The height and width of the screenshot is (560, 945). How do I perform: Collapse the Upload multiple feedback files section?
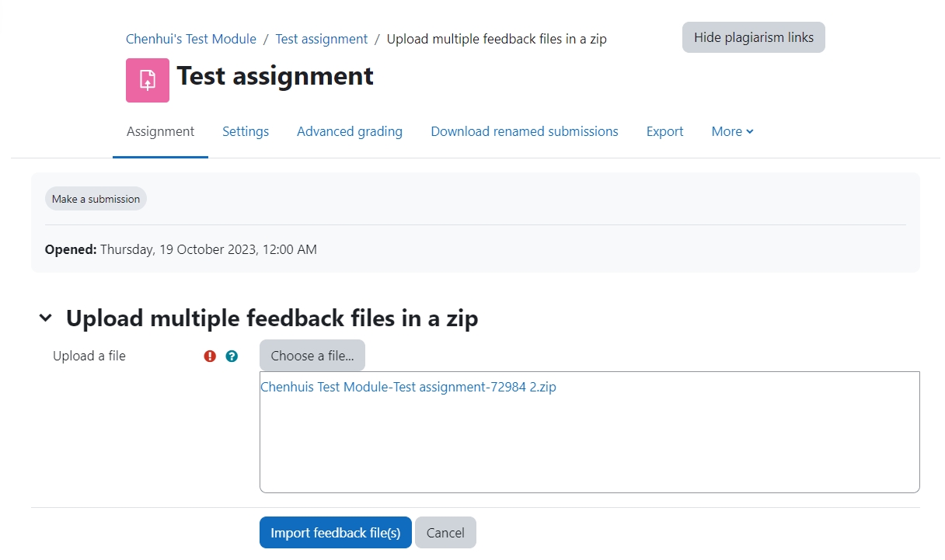click(x=46, y=318)
